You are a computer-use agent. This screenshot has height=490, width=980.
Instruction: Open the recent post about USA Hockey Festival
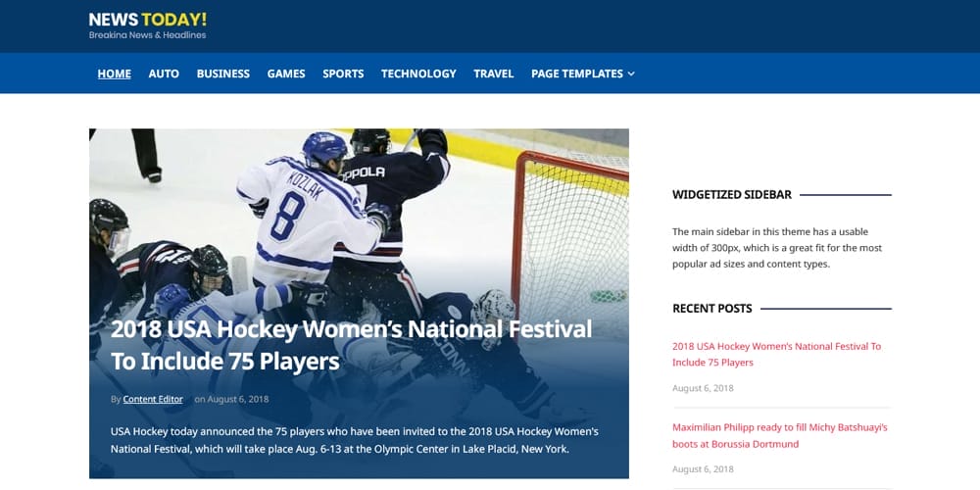click(777, 355)
